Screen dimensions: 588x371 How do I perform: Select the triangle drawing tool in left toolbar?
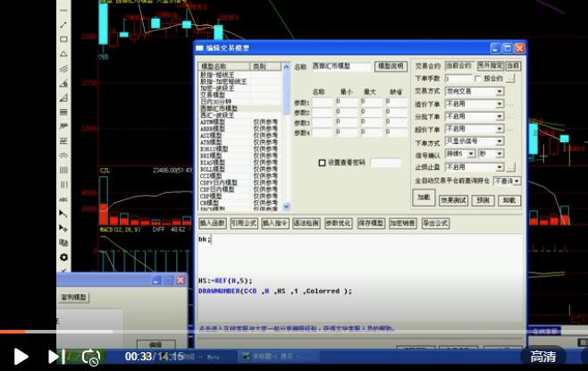coord(63,54)
